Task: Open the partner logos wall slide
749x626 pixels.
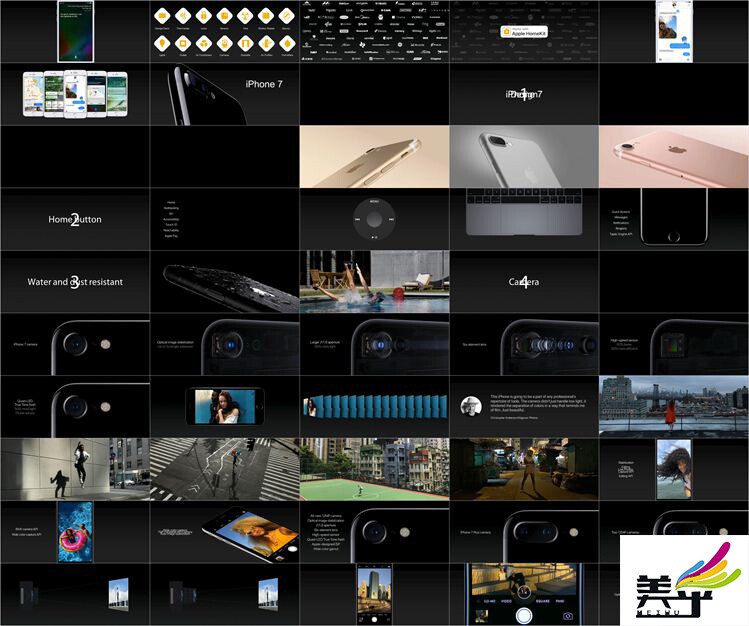Action: (x=374, y=32)
